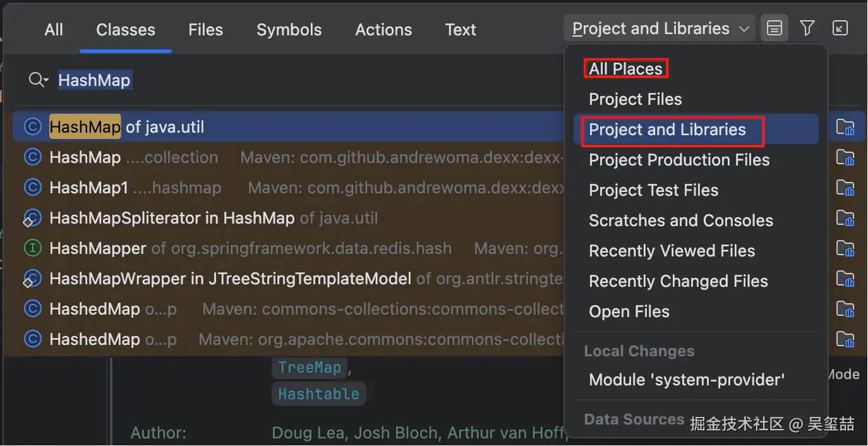The width and height of the screenshot is (868, 446).
Task: Click the HashMap java.util class icon
Action: coord(33,127)
